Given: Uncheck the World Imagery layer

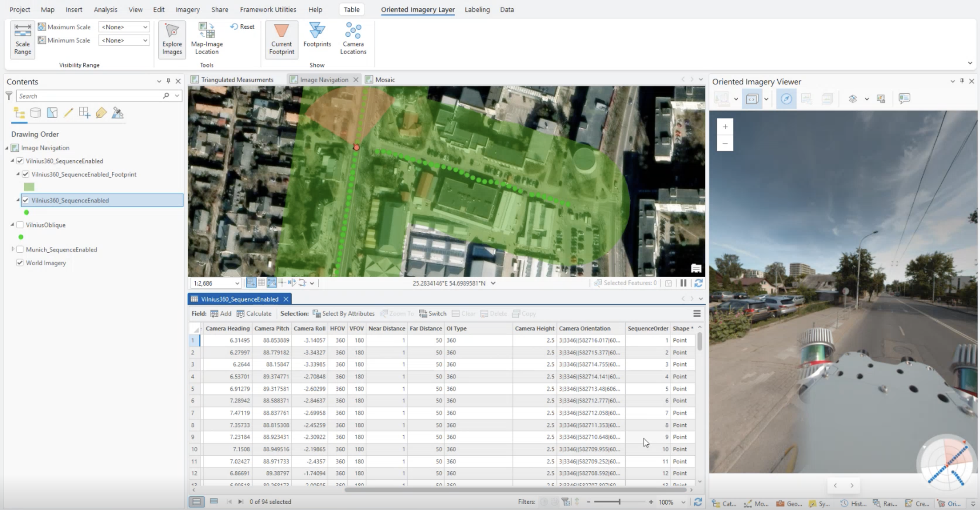Looking at the screenshot, I should 20,263.
